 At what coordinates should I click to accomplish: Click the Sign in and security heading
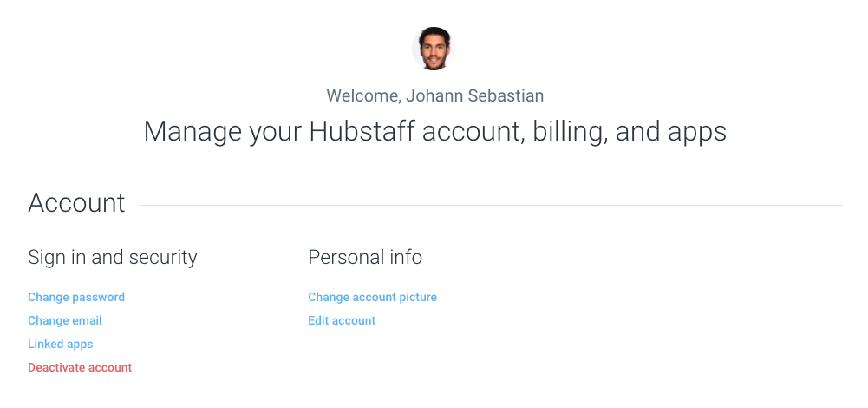(113, 257)
